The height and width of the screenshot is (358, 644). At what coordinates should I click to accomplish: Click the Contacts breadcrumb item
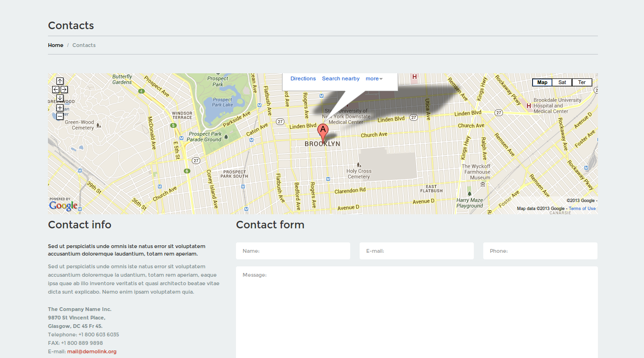tap(84, 45)
